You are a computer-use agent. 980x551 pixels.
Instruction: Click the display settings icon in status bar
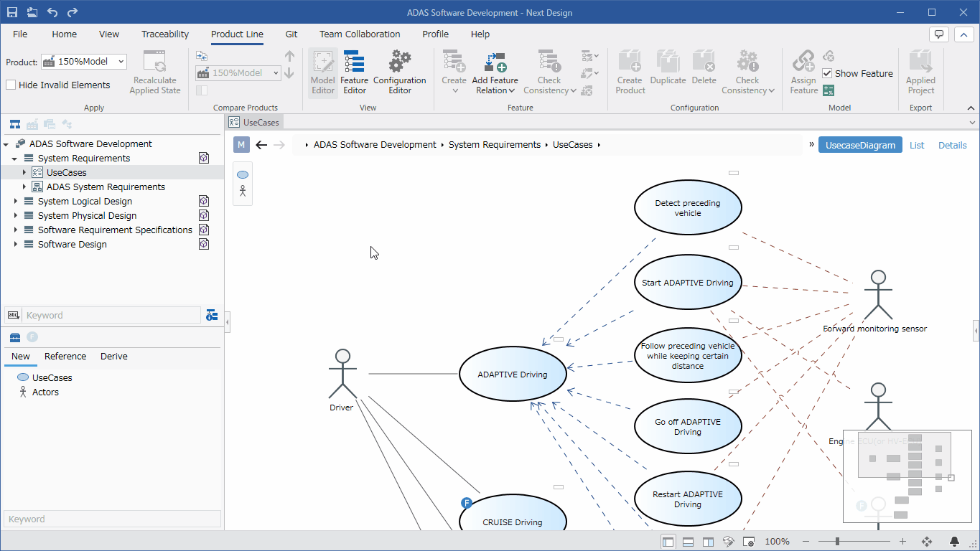pos(748,542)
